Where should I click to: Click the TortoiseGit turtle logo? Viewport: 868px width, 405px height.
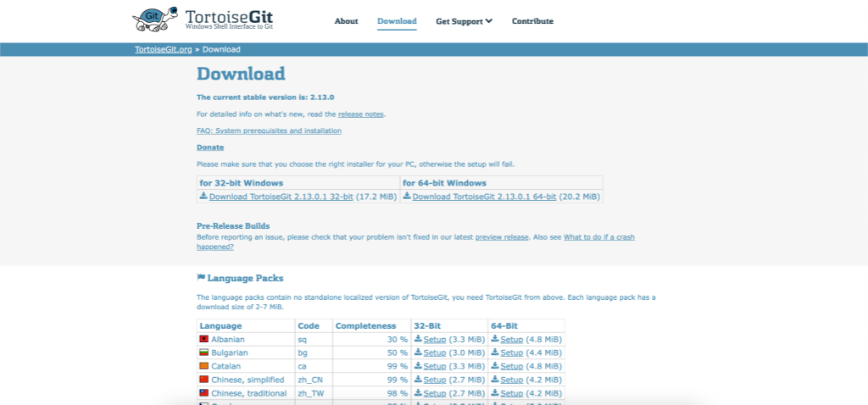[x=154, y=20]
